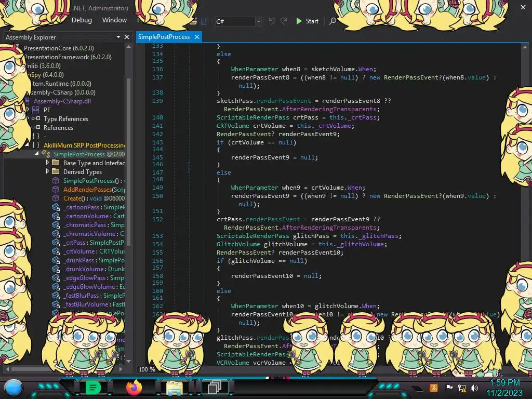Close the Assembly Explorer panel
The width and height of the screenshot is (532, 399).
click(127, 37)
